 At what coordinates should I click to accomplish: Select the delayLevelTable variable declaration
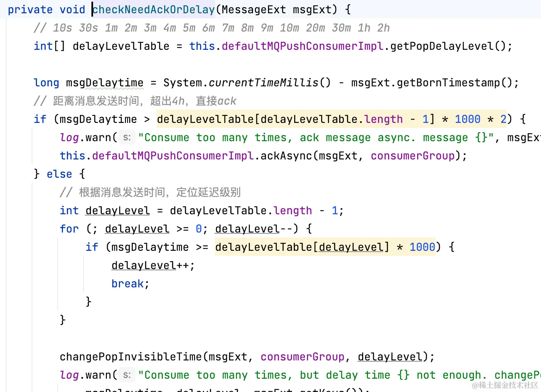pos(121,46)
